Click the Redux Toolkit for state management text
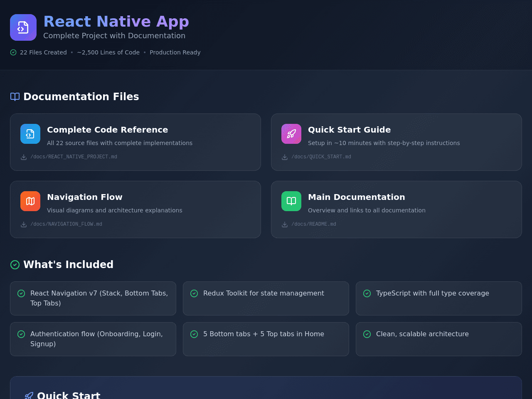Screen dimensions: 532x399 tap(264, 293)
